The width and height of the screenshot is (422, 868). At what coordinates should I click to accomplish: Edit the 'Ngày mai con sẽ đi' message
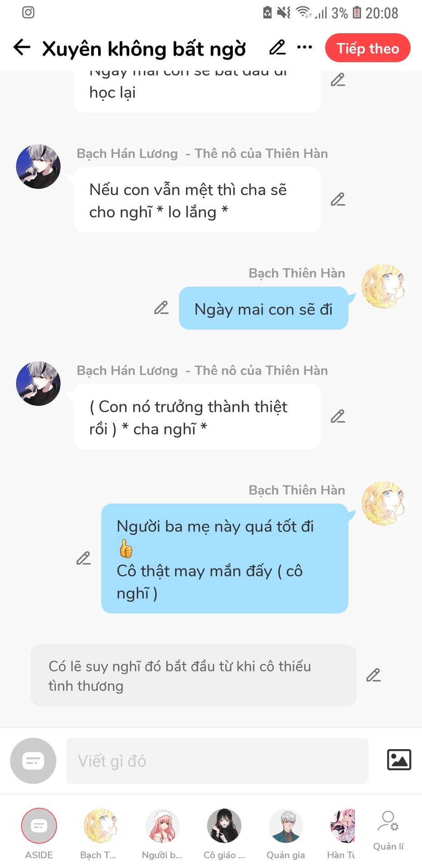pyautogui.click(x=161, y=308)
